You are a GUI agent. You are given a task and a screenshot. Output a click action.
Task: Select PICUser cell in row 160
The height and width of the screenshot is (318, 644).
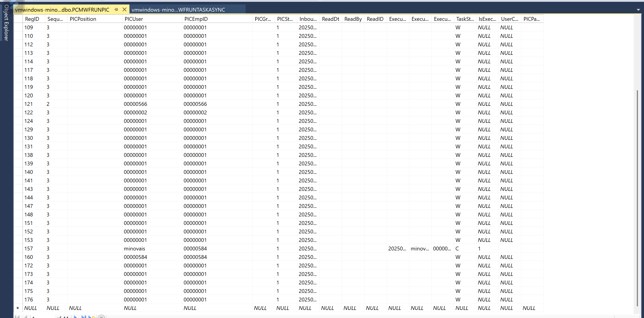click(152, 257)
